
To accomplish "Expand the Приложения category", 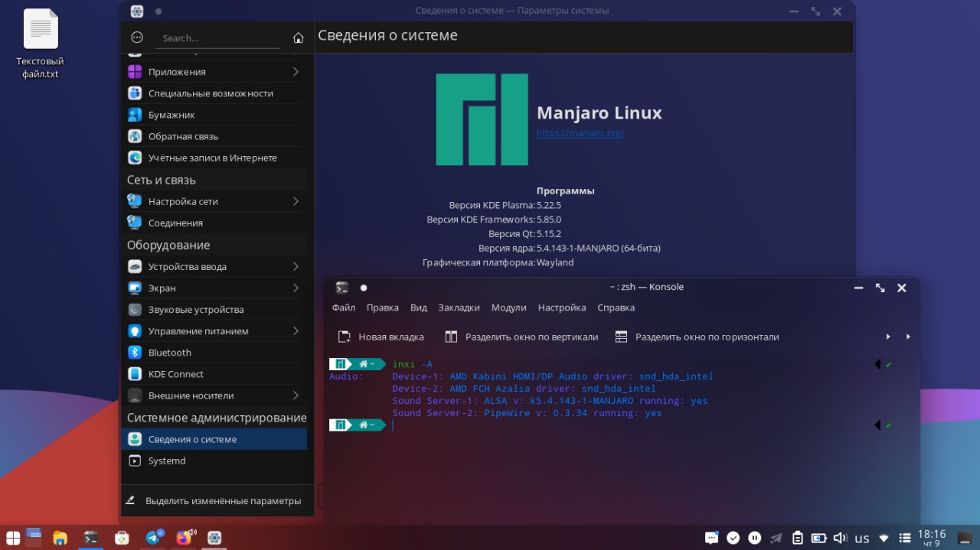I will point(214,72).
